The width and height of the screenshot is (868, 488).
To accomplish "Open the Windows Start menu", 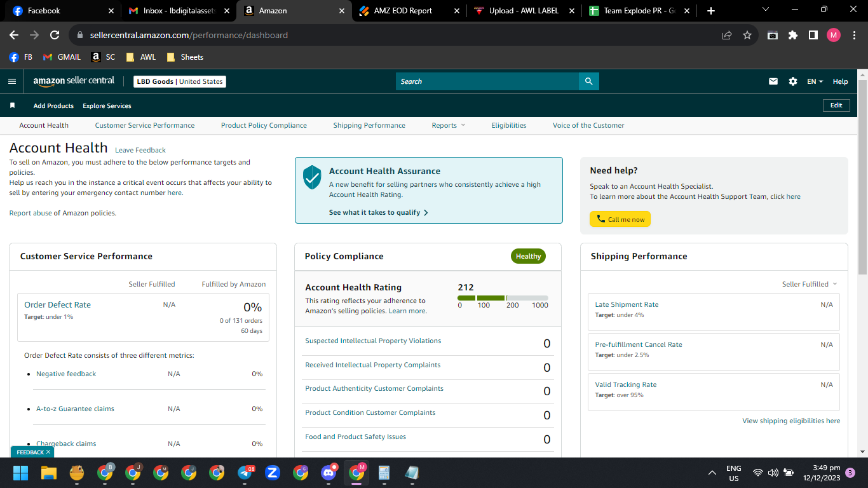I will [x=21, y=473].
